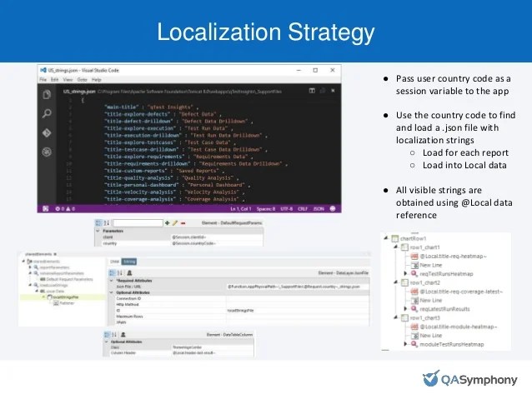Select @Local.title-req-heatmap~ label node
The height and width of the screenshot is (399, 532).
[453, 257]
